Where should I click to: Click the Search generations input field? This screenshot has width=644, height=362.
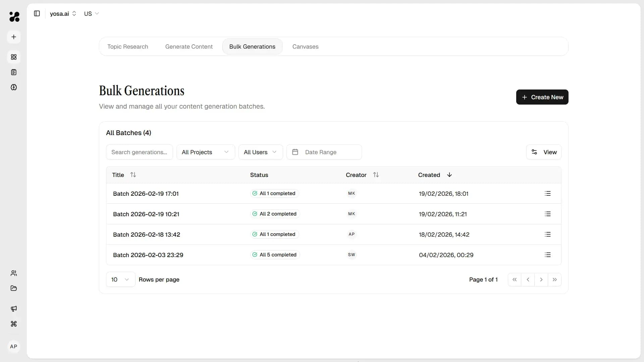pyautogui.click(x=139, y=152)
